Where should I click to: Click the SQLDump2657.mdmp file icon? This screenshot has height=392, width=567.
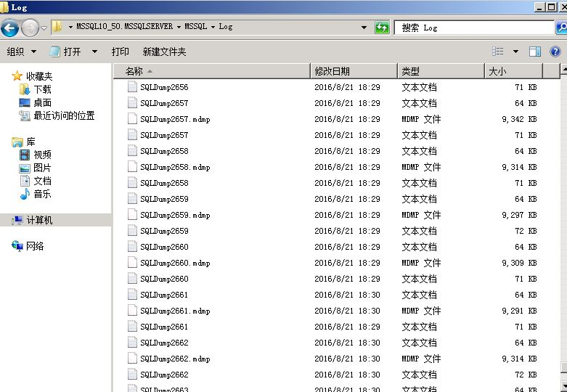tap(132, 118)
